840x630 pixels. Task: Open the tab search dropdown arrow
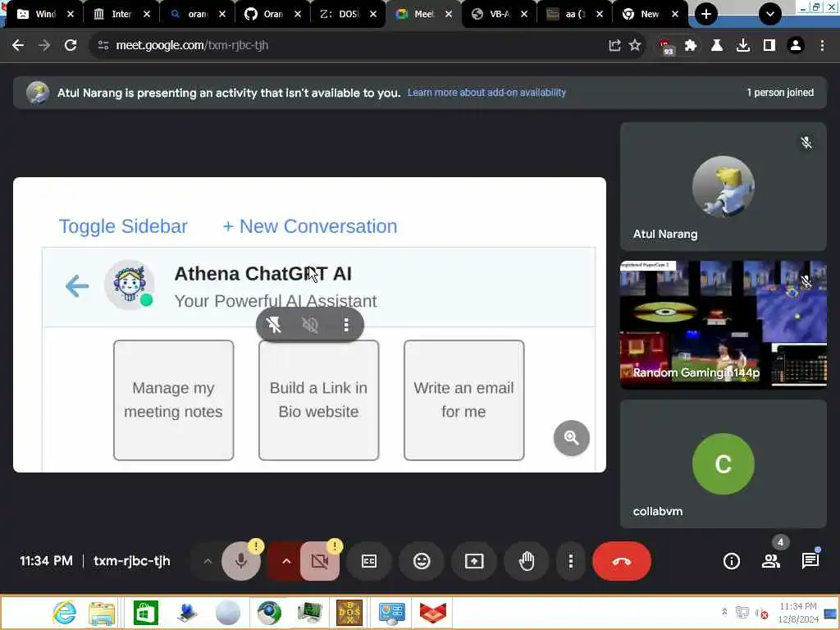click(x=769, y=14)
